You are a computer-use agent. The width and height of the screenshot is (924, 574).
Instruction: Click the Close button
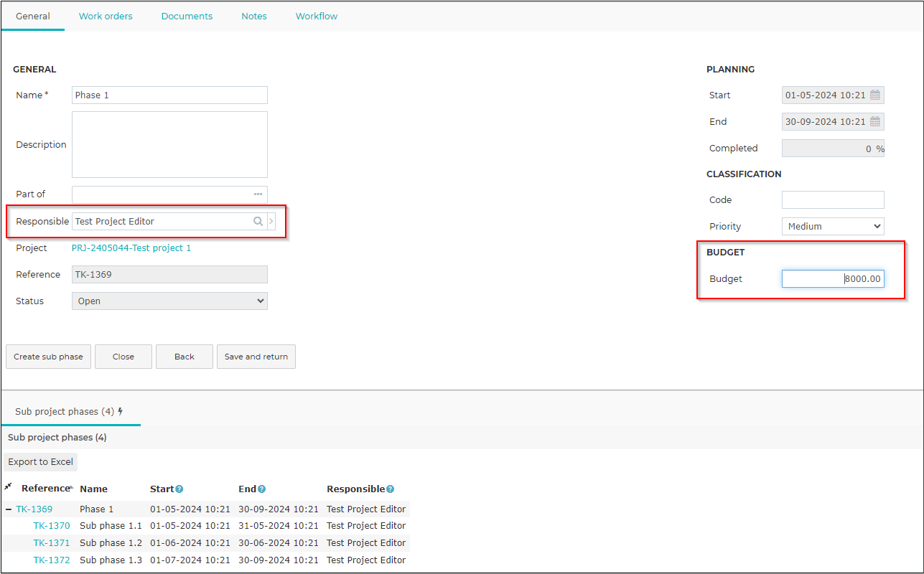coord(123,357)
